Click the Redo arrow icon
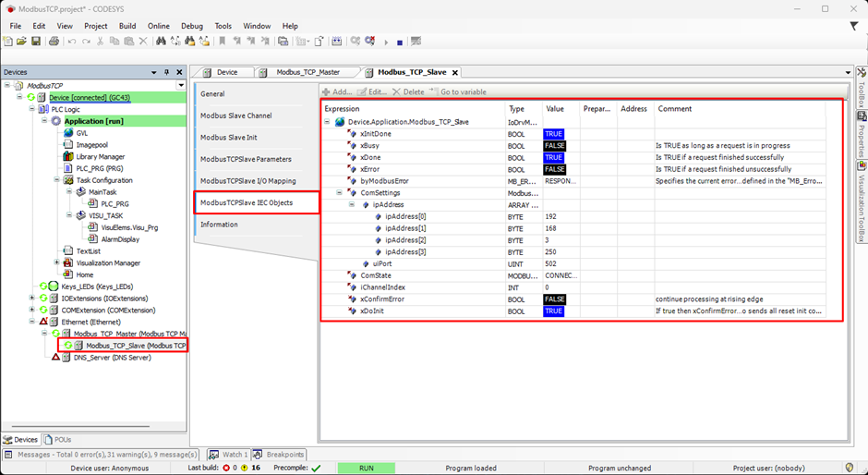 (x=86, y=41)
